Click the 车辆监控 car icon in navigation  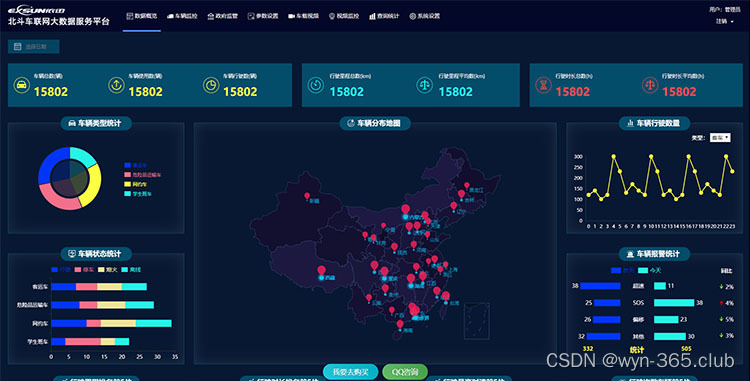pos(170,16)
